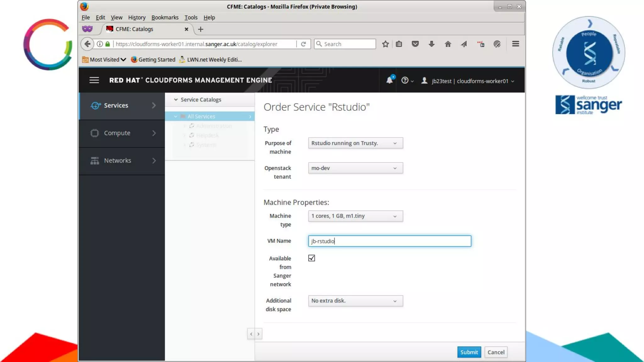This screenshot has width=644, height=362.
Task: Go back with the browser back arrow
Action: click(87, 44)
